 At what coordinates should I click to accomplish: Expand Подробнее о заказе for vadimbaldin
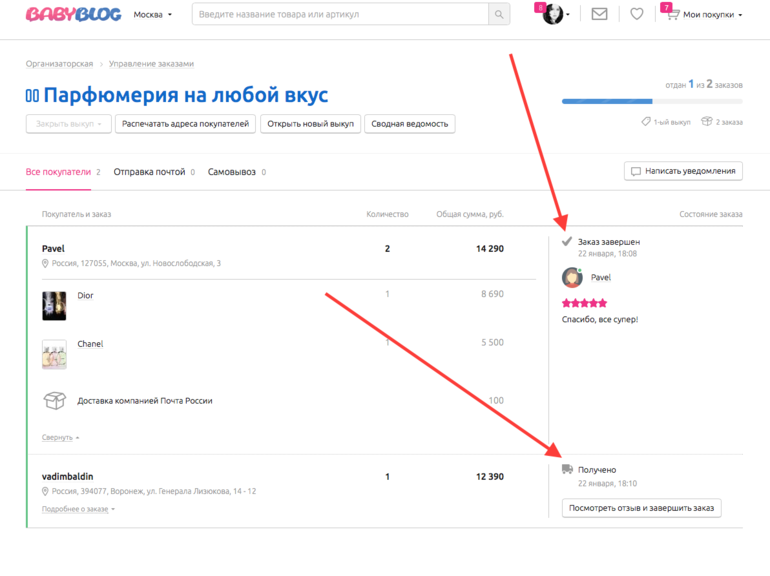(78, 509)
